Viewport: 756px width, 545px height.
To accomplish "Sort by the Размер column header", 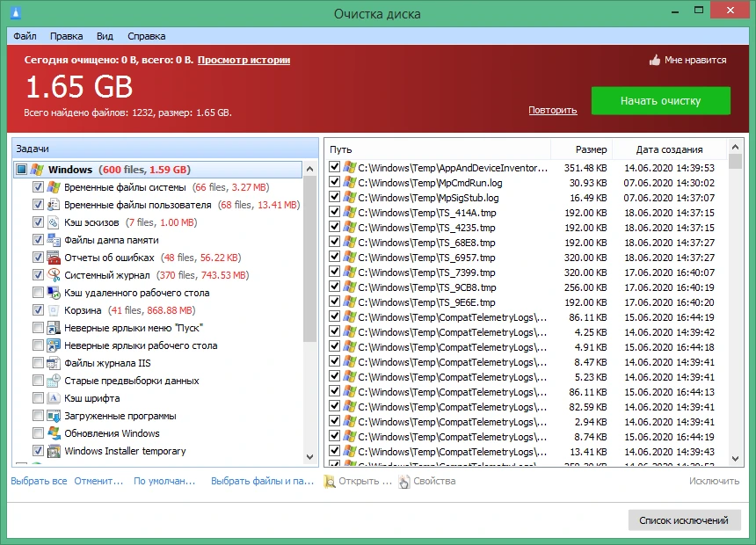I will (x=581, y=149).
